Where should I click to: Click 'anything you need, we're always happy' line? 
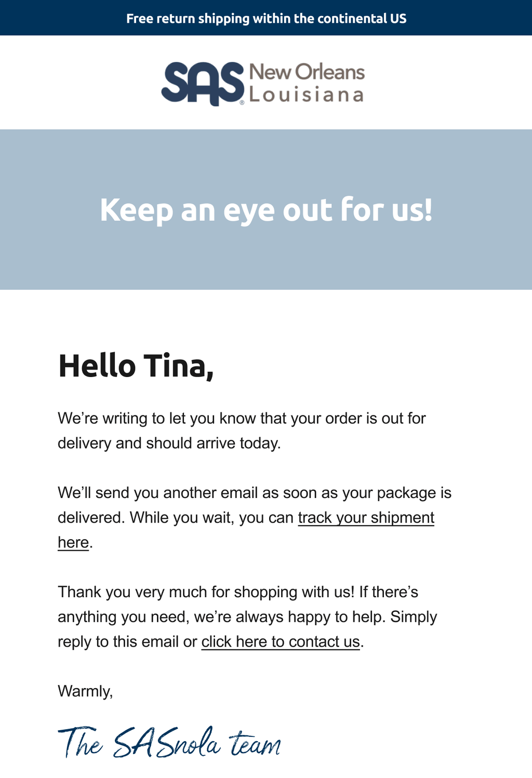(x=247, y=617)
